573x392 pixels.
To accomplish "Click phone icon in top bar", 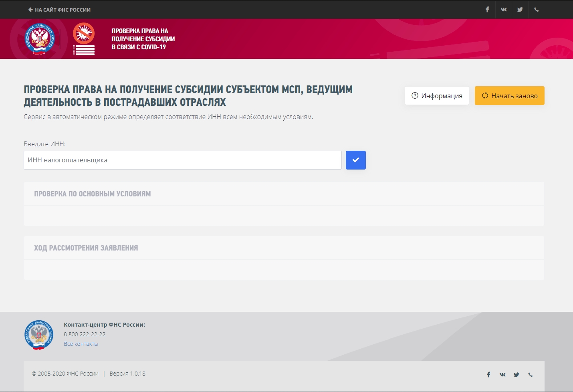I will coord(537,10).
